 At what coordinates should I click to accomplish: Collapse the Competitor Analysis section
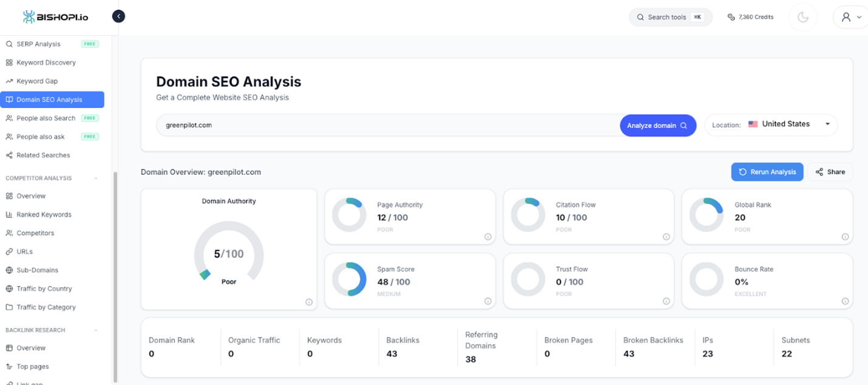point(95,177)
